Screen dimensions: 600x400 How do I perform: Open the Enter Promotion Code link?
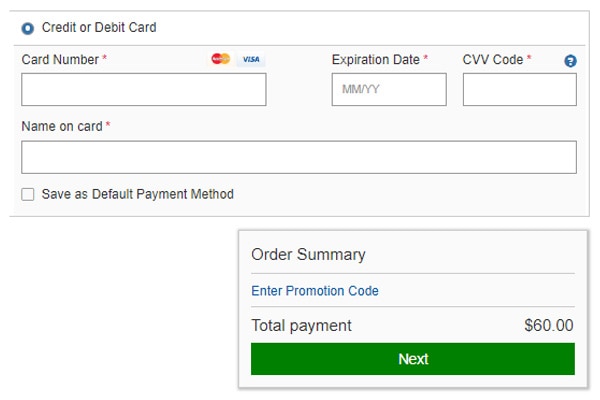click(x=315, y=291)
